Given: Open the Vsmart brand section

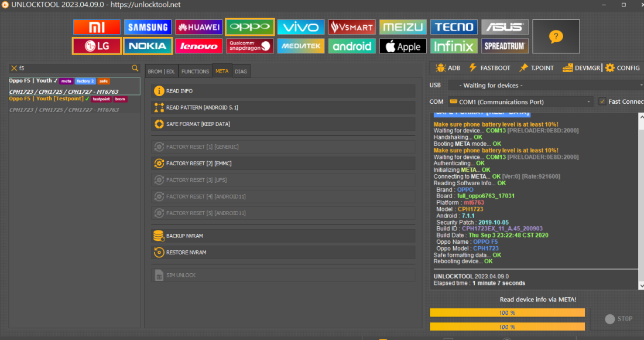Looking at the screenshot, I should pyautogui.click(x=352, y=27).
